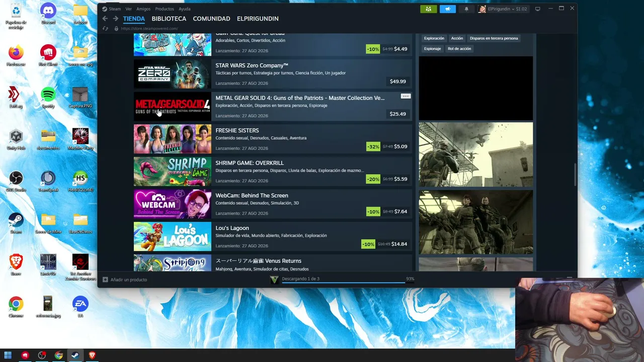The height and width of the screenshot is (362, 644).
Task: Open METAL GEAR SOLID 4 store listing
Action: [x=273, y=107]
